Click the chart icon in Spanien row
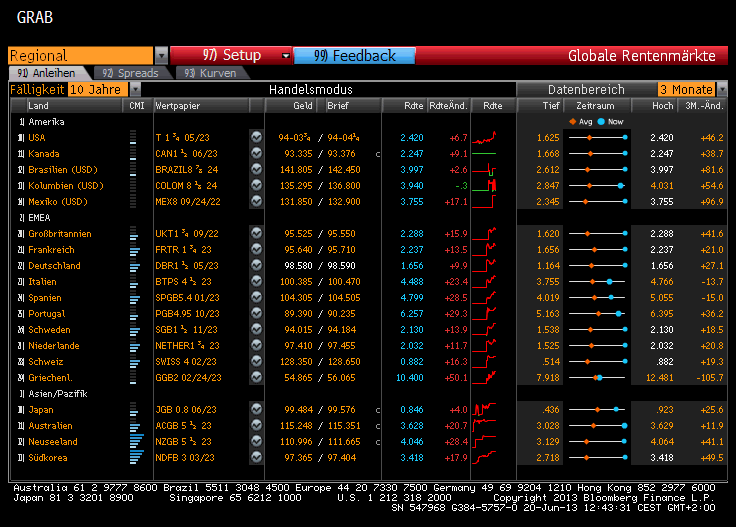The width and height of the screenshot is (736, 527). tap(256, 297)
